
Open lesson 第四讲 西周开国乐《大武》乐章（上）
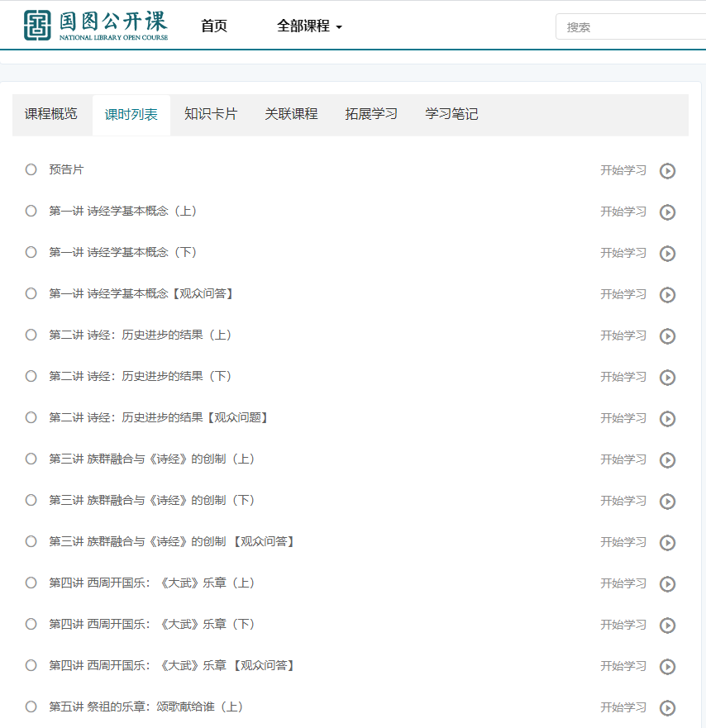tap(152, 583)
